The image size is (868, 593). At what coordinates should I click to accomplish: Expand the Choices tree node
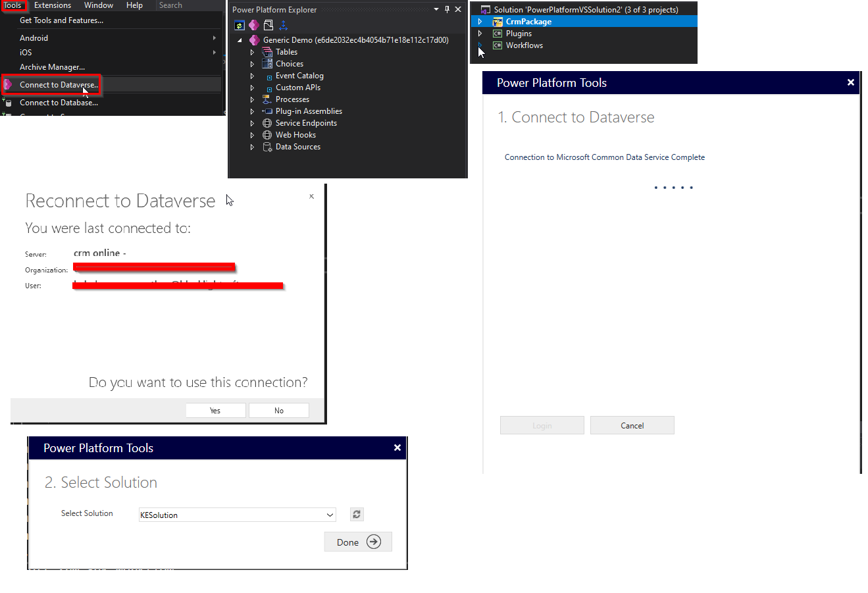click(x=252, y=64)
